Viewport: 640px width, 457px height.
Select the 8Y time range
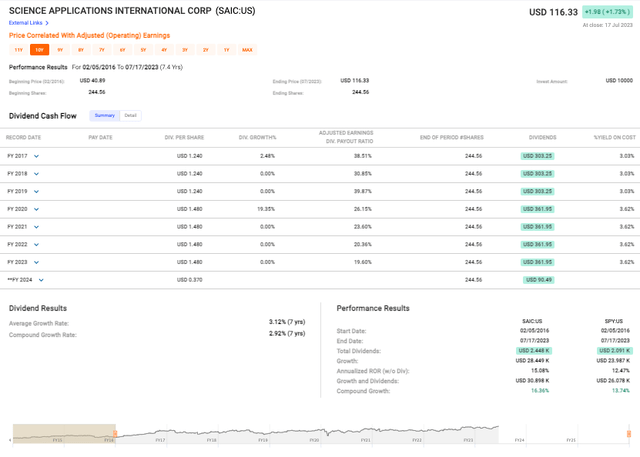81,50
